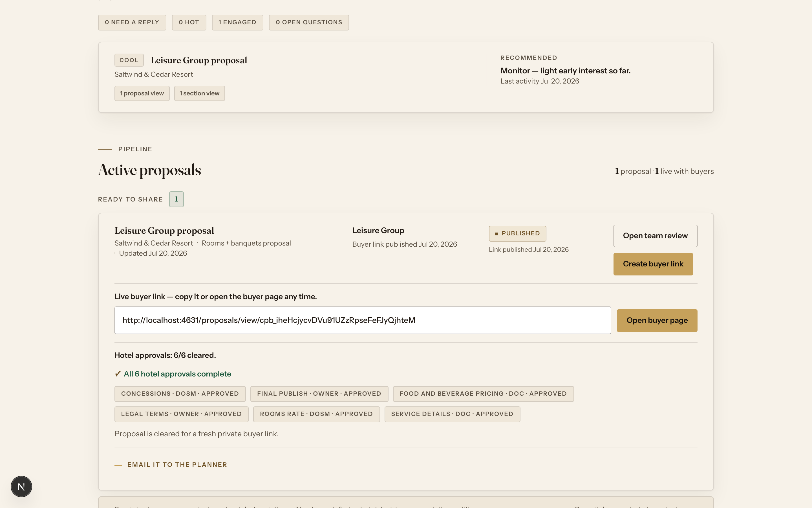Open the Next.js dev tools badge
The height and width of the screenshot is (508, 812).
[x=21, y=486]
